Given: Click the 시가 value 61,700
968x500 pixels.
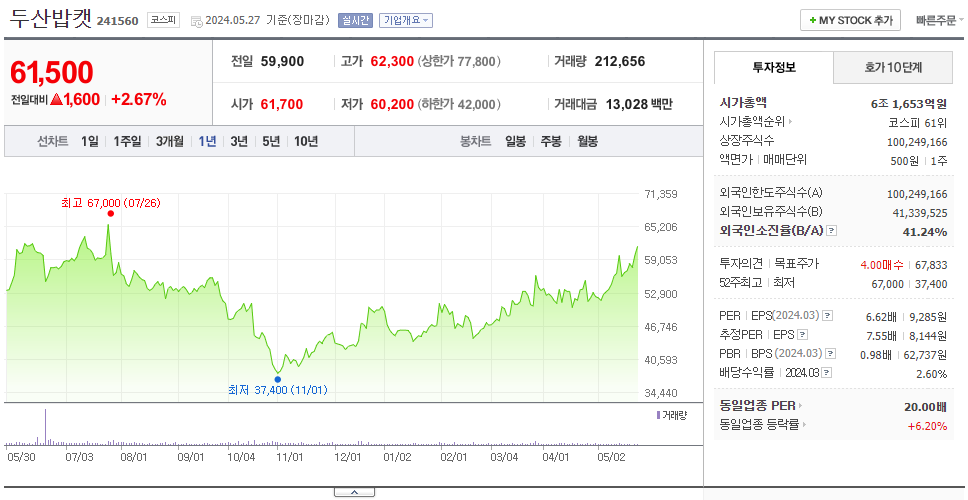Looking at the screenshot, I should click(282, 104).
